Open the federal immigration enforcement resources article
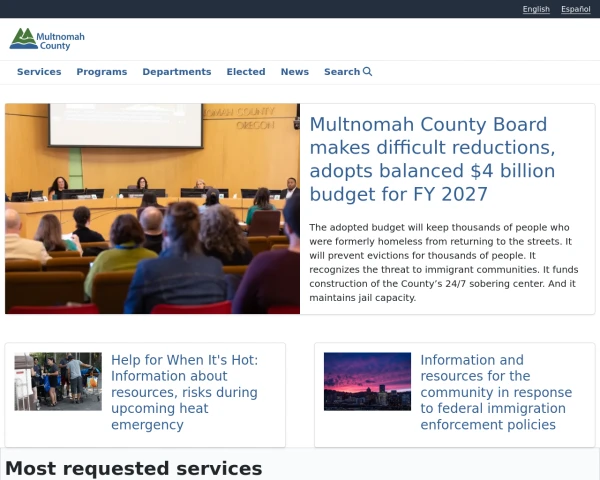The width and height of the screenshot is (600, 480). (x=496, y=392)
